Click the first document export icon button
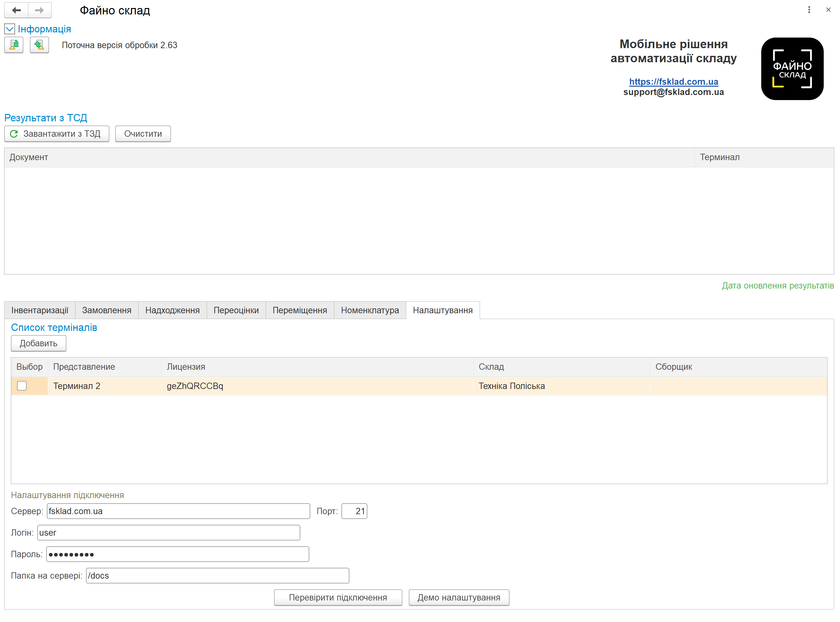The height and width of the screenshot is (622, 840). (x=14, y=45)
